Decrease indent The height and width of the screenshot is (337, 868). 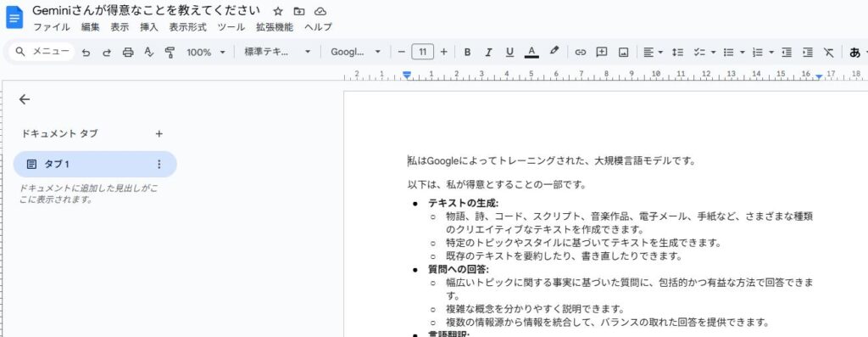pyautogui.click(x=787, y=52)
